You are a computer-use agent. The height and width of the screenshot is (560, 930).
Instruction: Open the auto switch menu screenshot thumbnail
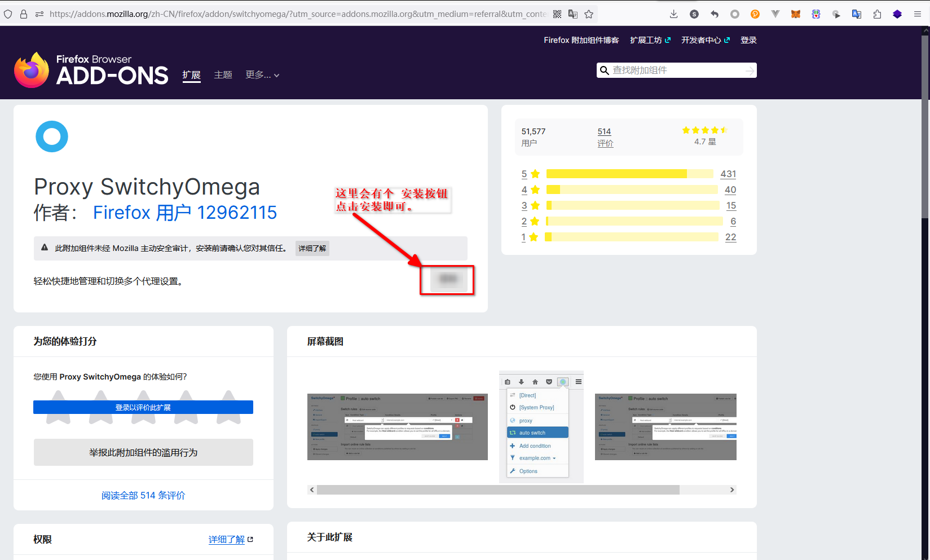(x=541, y=427)
